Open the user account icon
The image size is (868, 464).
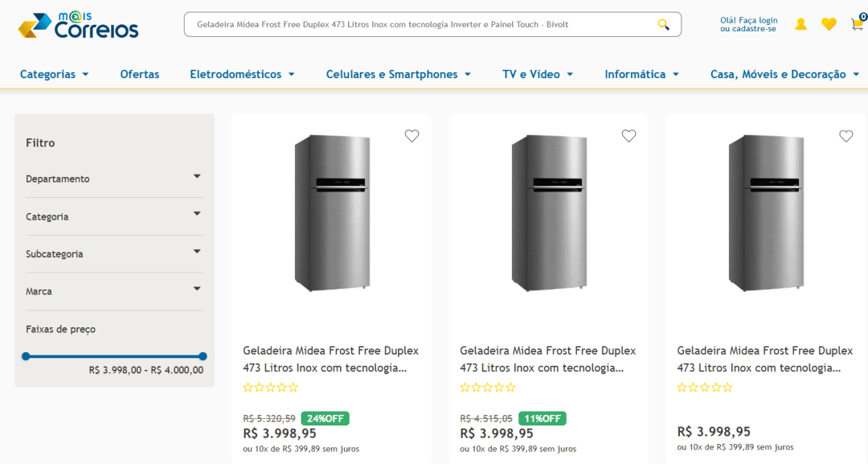pos(800,24)
